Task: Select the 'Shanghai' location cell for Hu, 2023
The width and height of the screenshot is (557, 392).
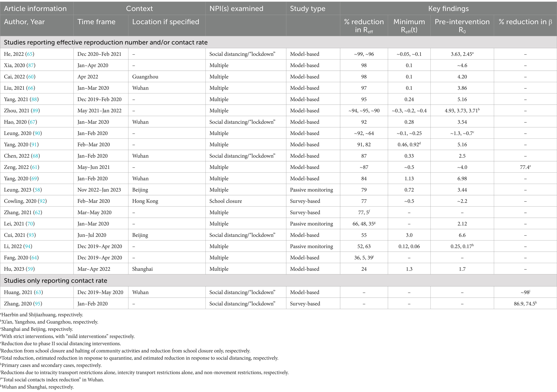Action: 142,269
